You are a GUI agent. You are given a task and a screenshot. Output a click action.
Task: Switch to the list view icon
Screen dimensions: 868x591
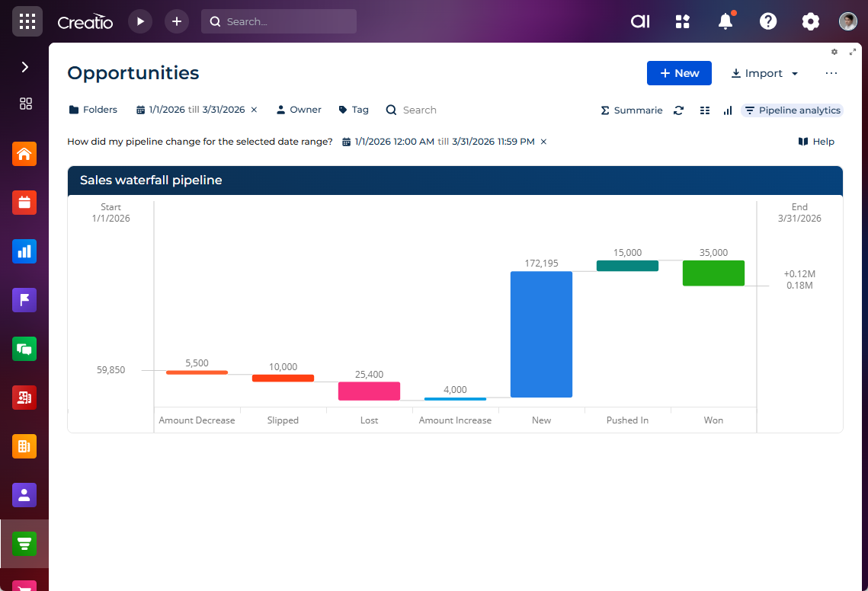[x=705, y=110]
